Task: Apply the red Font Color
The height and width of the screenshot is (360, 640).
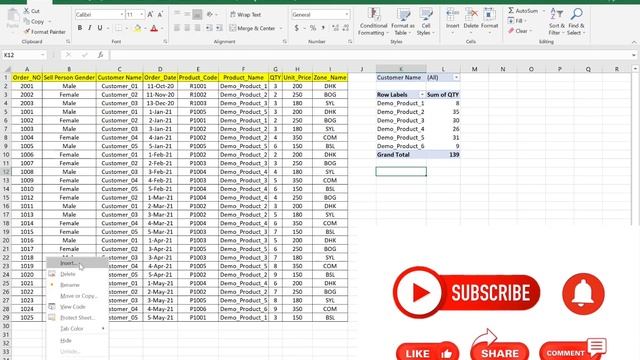Action: coord(154,28)
